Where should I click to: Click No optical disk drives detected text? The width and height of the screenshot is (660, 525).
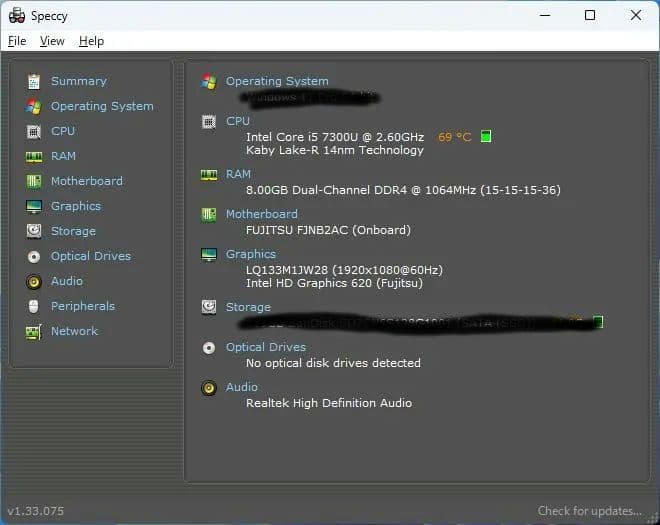[x=333, y=363]
